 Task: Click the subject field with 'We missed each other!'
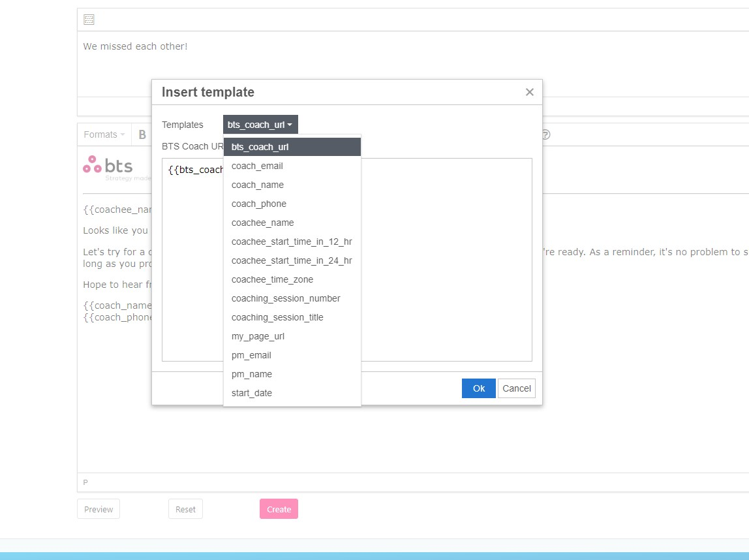coord(413,64)
